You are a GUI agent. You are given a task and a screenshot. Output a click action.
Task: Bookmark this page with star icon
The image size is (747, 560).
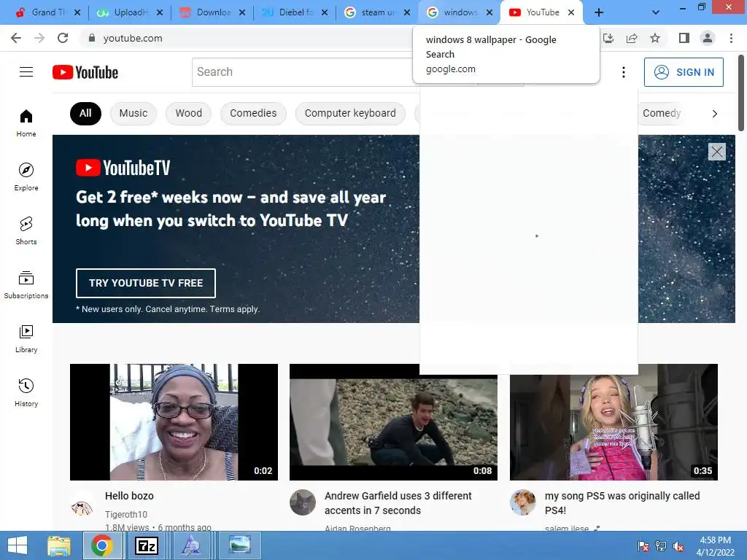(x=655, y=38)
